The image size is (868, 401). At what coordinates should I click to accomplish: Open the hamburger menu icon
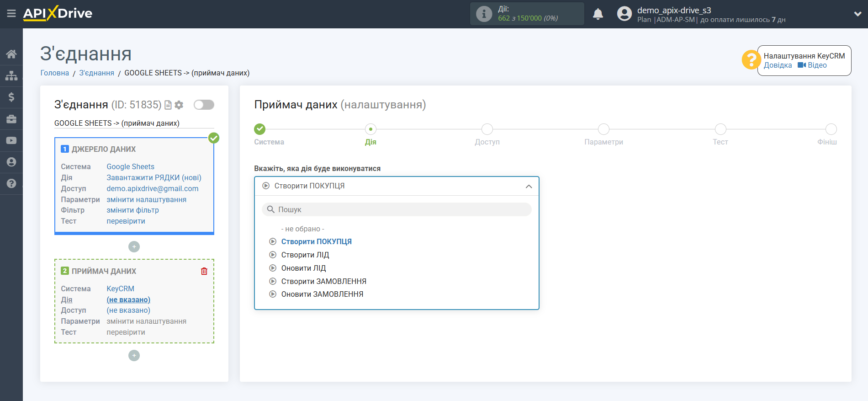(11, 14)
